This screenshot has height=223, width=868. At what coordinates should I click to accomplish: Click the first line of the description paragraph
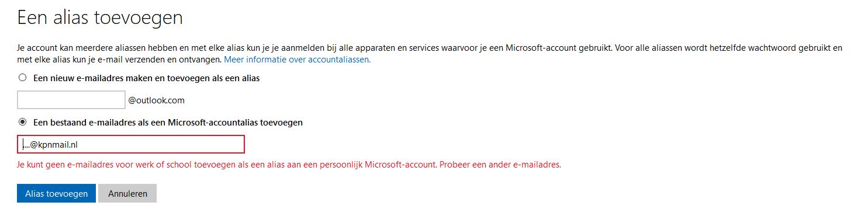(x=430, y=48)
